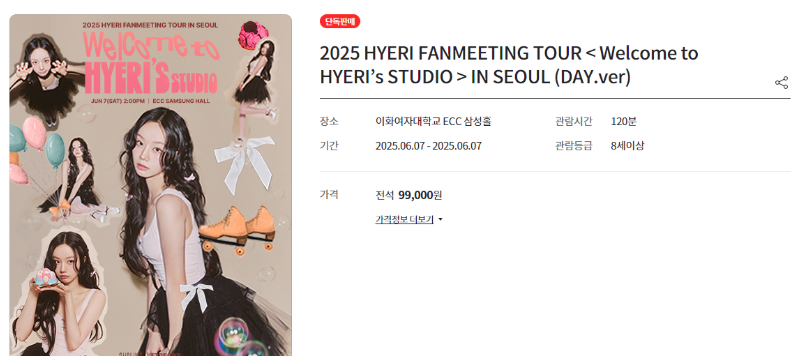Click the 장소 label
The image size is (809, 364).
pos(329,122)
